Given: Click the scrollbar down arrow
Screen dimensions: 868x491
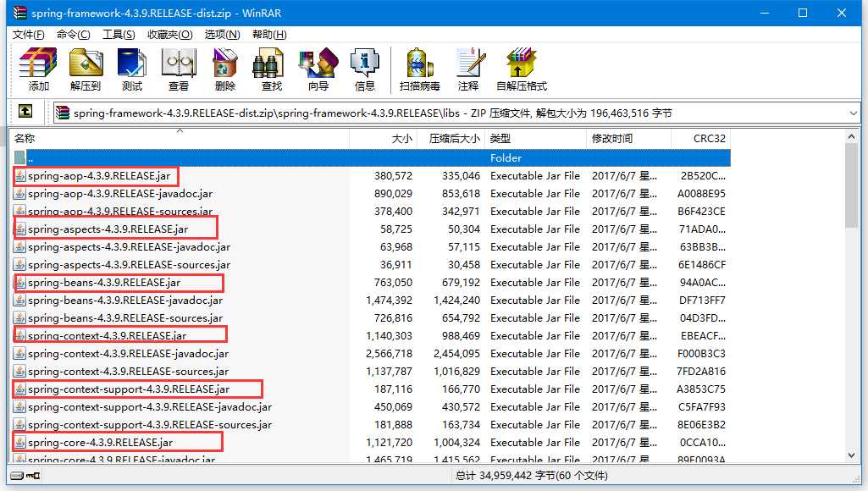Looking at the screenshot, I should 851,455.
